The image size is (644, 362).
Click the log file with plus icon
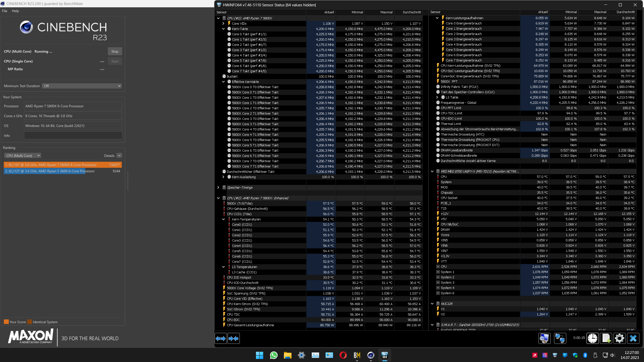(606, 338)
